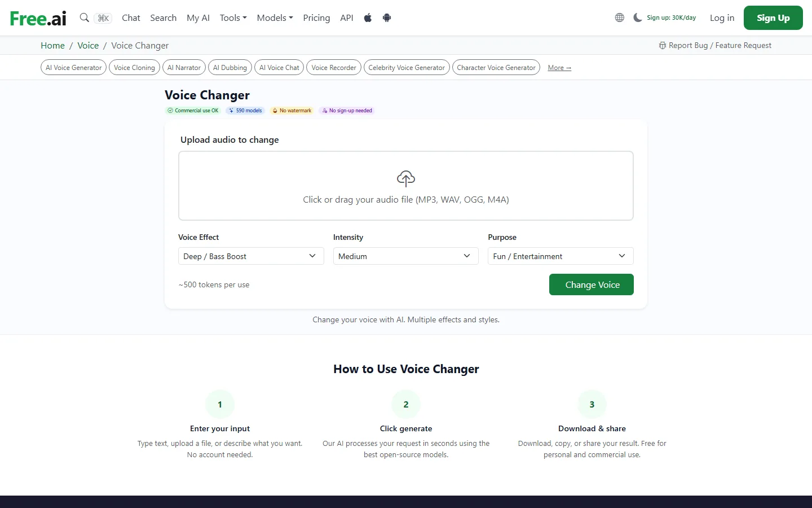Screen dimensions: 812x508
Task: Open the Intensity dropdown
Action: (406, 256)
